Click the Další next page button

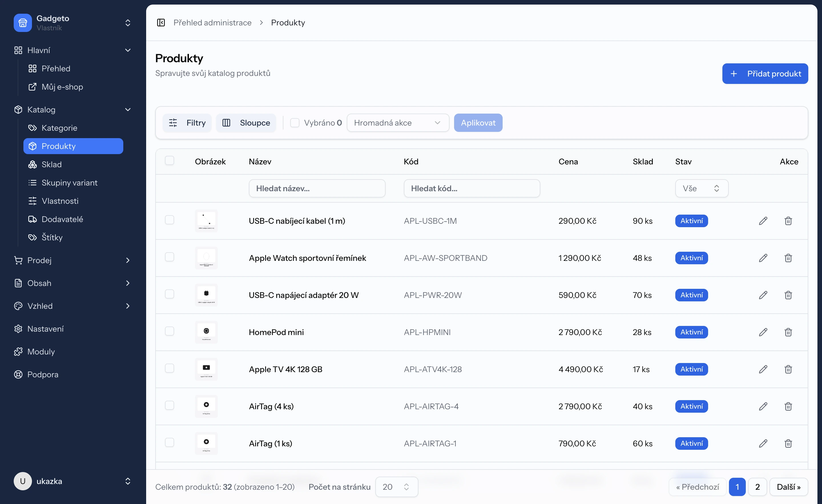(x=789, y=487)
